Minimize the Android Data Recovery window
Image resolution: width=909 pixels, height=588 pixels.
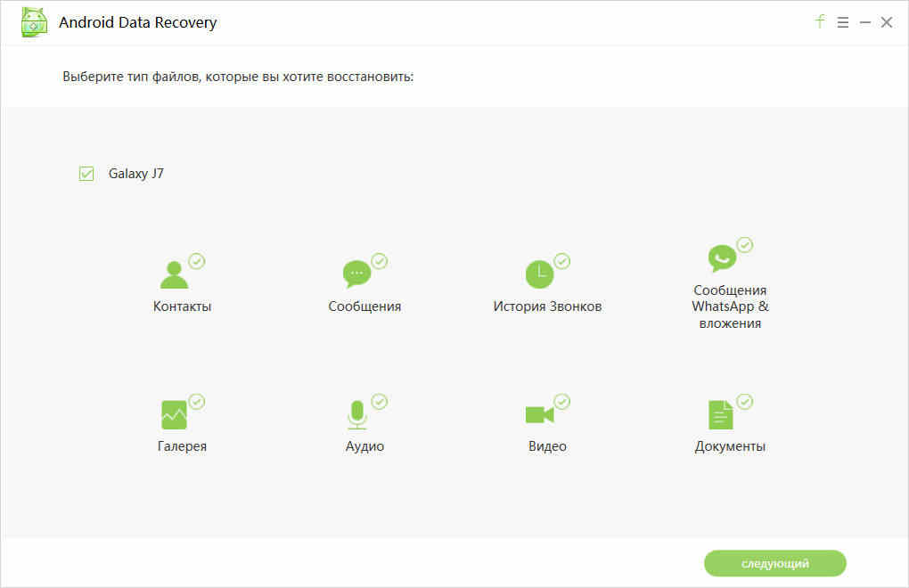(x=864, y=22)
